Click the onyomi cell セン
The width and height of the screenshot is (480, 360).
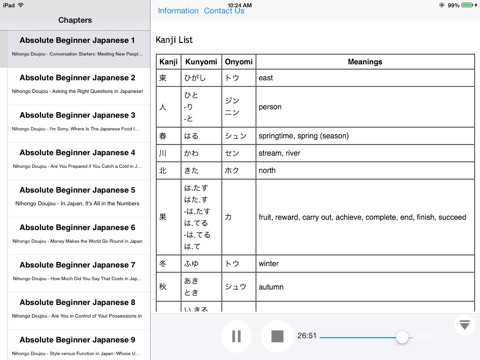[239, 153]
